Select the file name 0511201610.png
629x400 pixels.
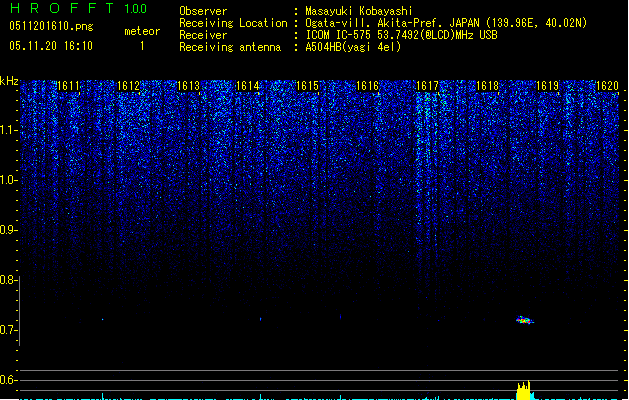click(x=51, y=26)
